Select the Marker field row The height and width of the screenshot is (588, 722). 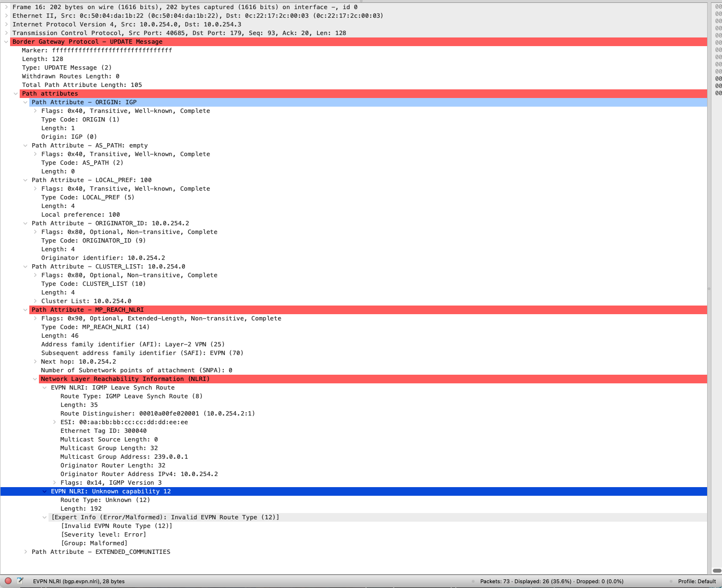[97, 50]
